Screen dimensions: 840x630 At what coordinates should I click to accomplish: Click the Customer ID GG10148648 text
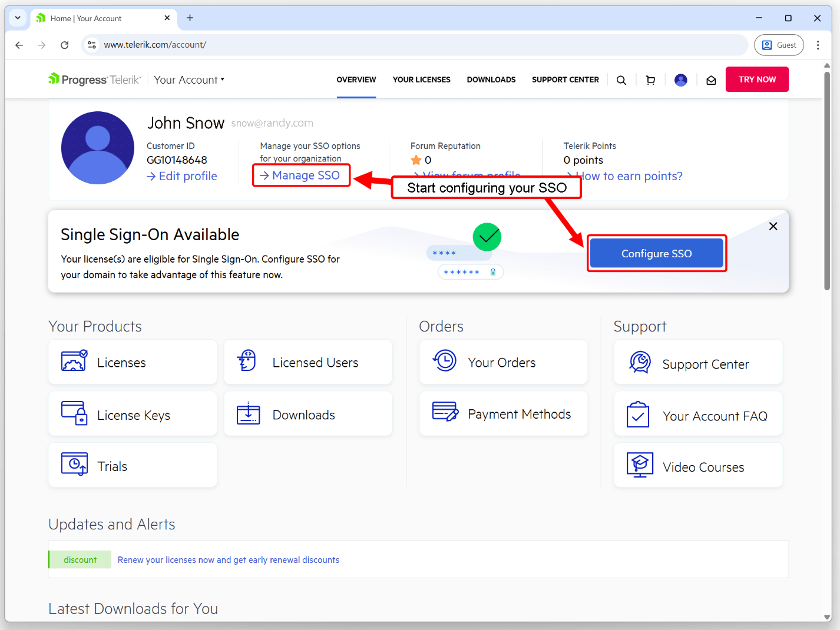point(177,160)
